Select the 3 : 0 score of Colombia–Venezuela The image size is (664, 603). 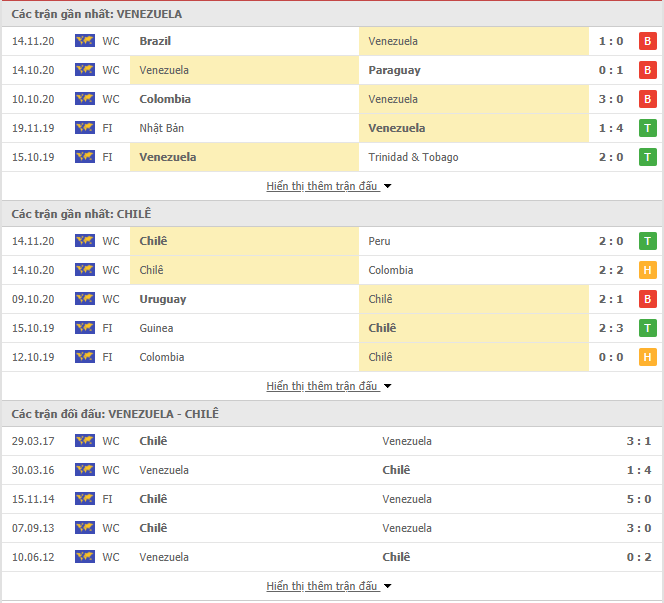coord(611,99)
